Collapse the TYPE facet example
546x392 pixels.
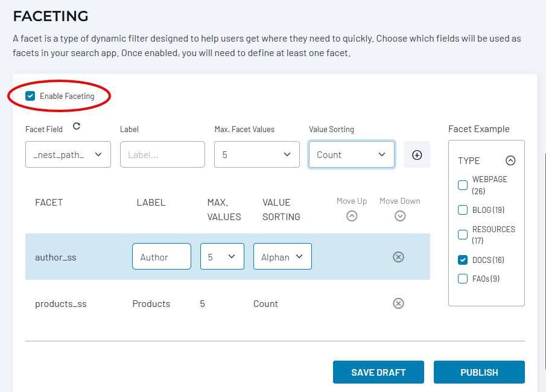pyautogui.click(x=510, y=160)
